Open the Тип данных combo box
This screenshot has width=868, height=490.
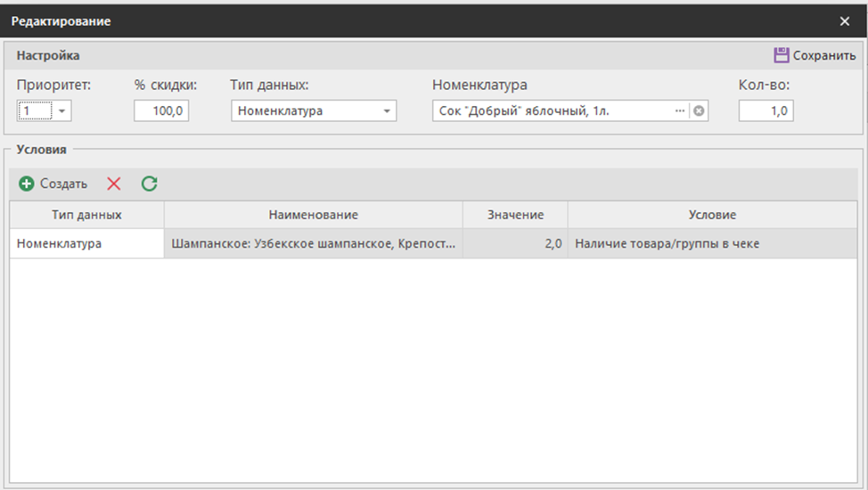point(387,111)
